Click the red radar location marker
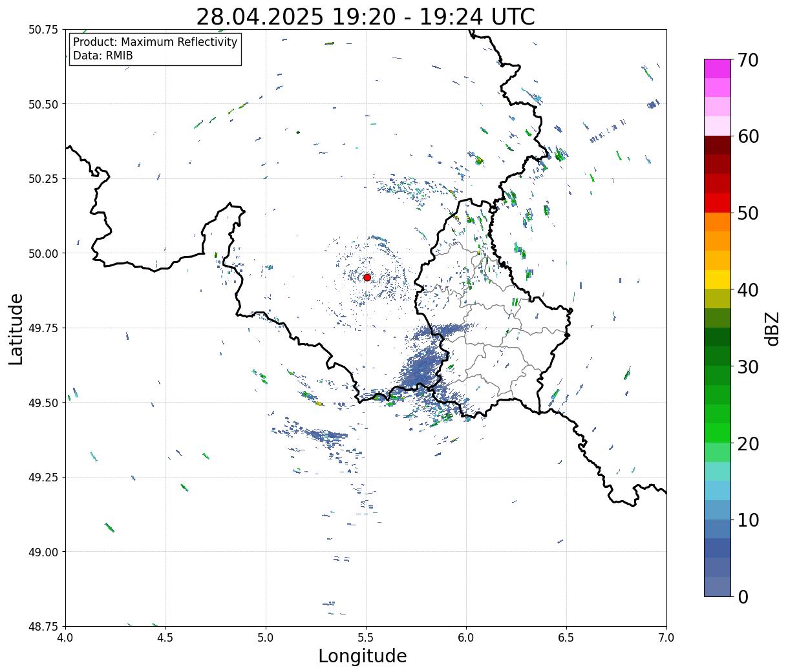The image size is (788, 672). (367, 277)
